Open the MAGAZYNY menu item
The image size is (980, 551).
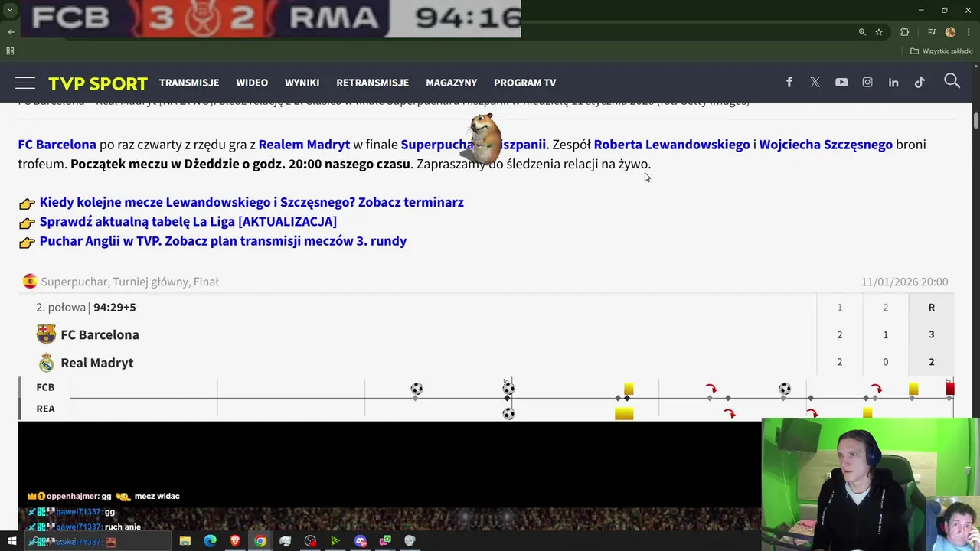[x=451, y=83]
